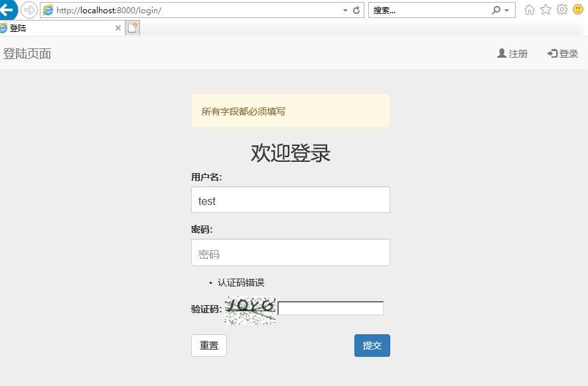588x386 pixels.
Task: Click inside the 验证码 input box
Action: click(331, 307)
